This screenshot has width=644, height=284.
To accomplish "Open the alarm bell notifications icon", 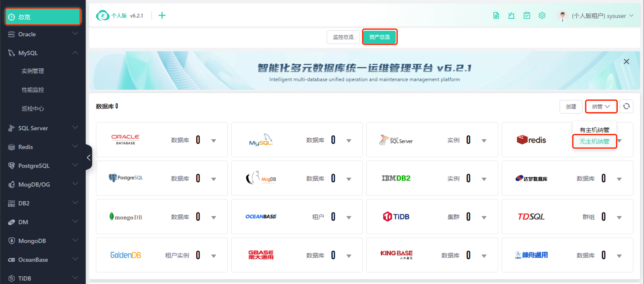I will (511, 16).
